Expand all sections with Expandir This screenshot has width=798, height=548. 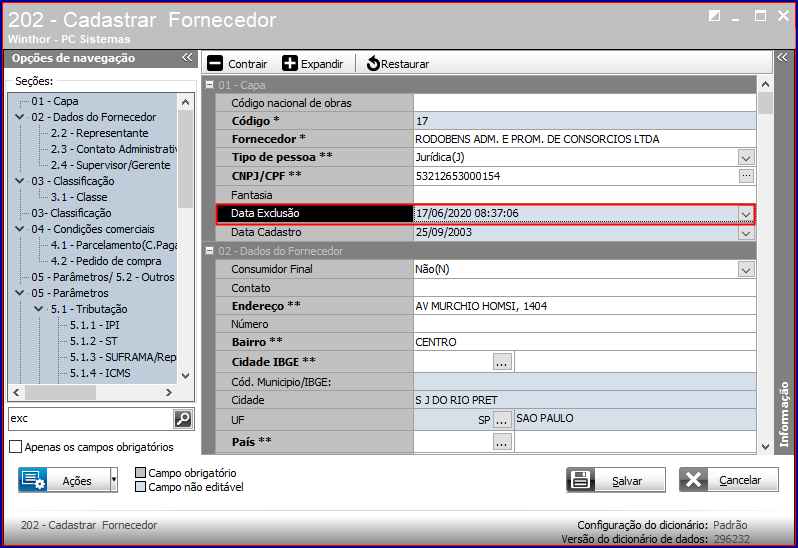pos(312,64)
